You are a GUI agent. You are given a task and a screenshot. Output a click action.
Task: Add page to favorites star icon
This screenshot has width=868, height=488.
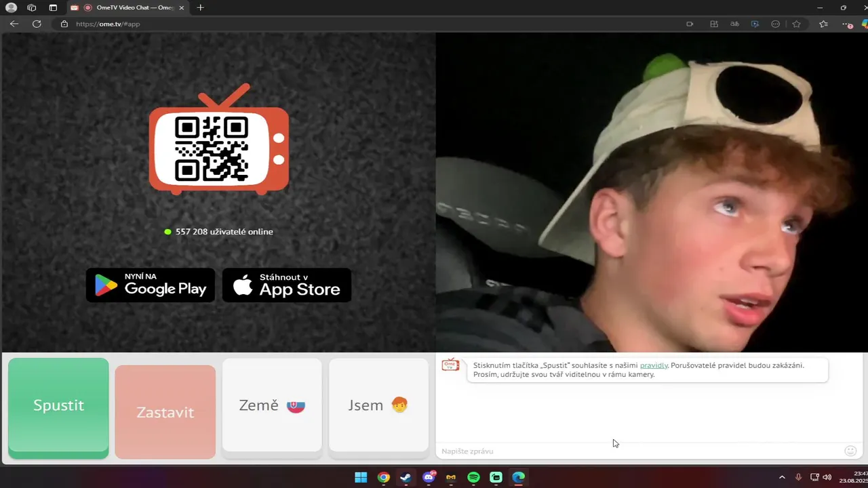click(x=796, y=24)
